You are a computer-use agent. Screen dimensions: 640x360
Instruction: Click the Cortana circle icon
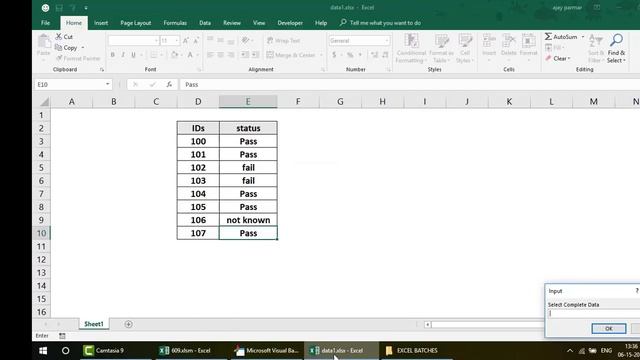[x=65, y=351]
